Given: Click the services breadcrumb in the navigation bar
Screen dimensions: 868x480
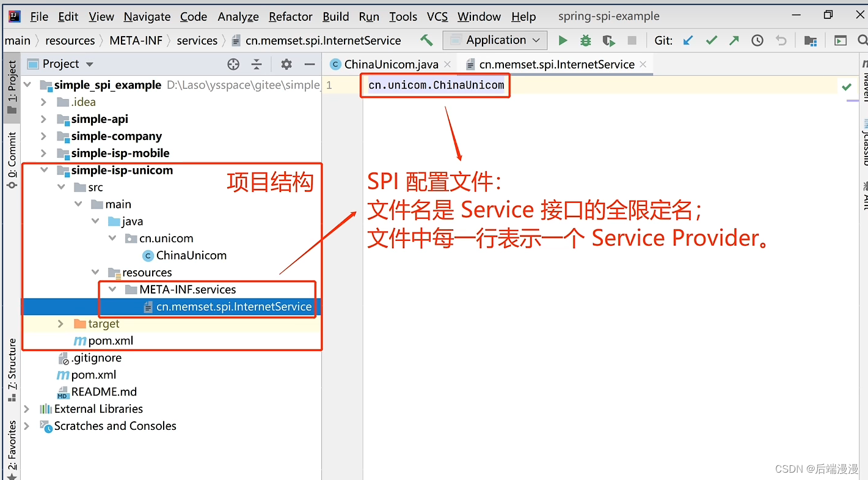Looking at the screenshot, I should pos(197,40).
